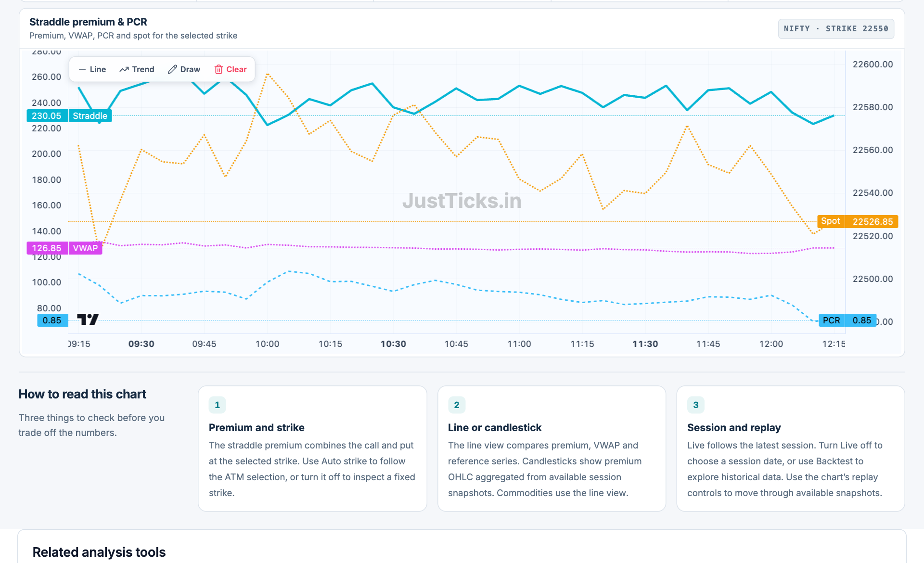924x563 pixels.
Task: Click the 10:00 time axis label
Action: (267, 344)
